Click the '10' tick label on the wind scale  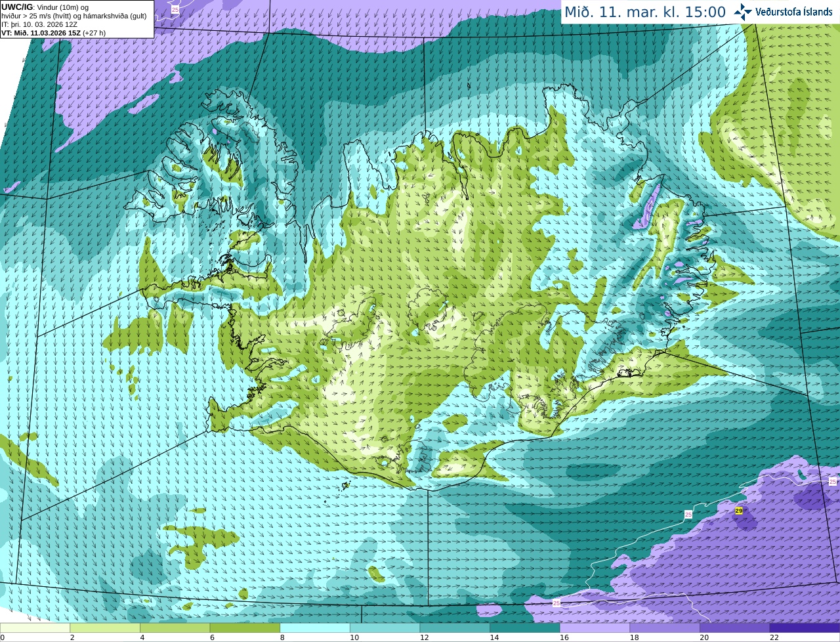click(x=354, y=637)
